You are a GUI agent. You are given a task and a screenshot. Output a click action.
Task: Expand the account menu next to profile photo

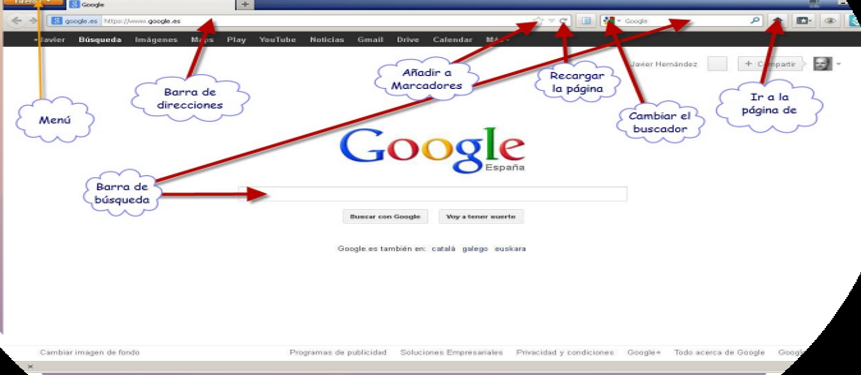pyautogui.click(x=839, y=64)
